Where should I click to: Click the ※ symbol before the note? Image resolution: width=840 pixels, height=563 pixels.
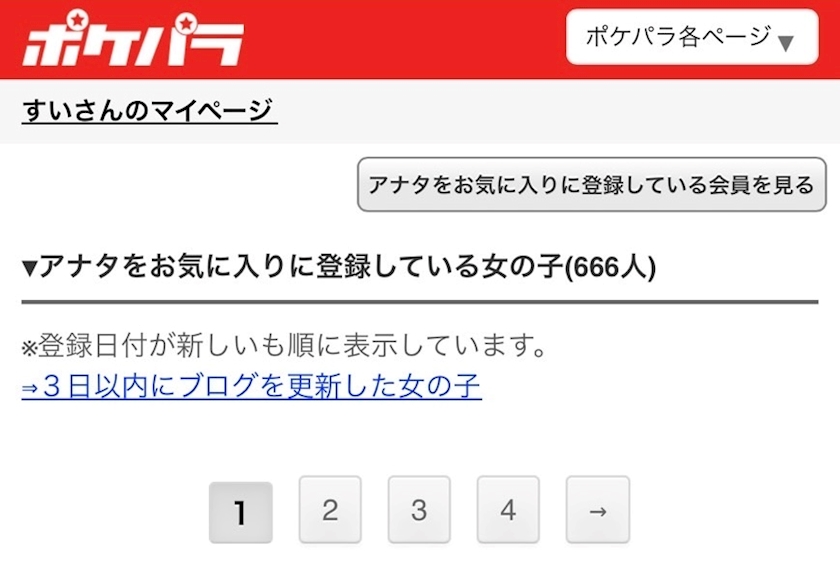(29, 348)
